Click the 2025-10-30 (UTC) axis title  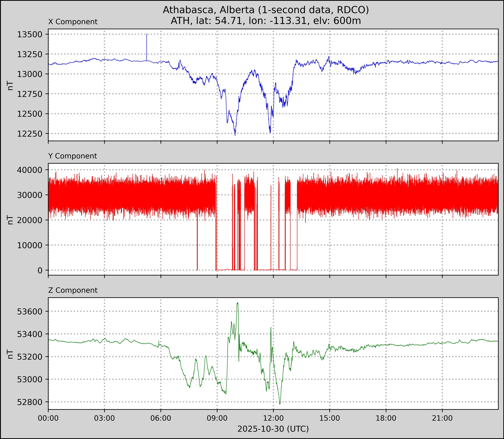coord(273,429)
